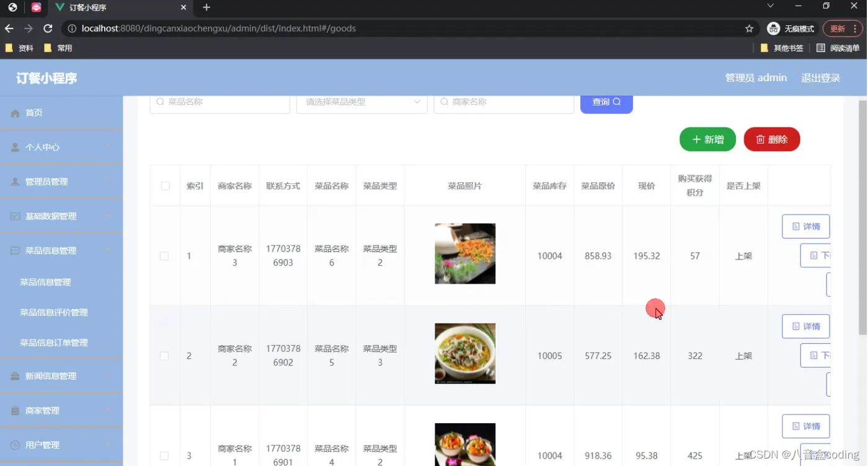The height and width of the screenshot is (466, 868).
Task: Click the price 577.25 cell
Action: (598, 356)
